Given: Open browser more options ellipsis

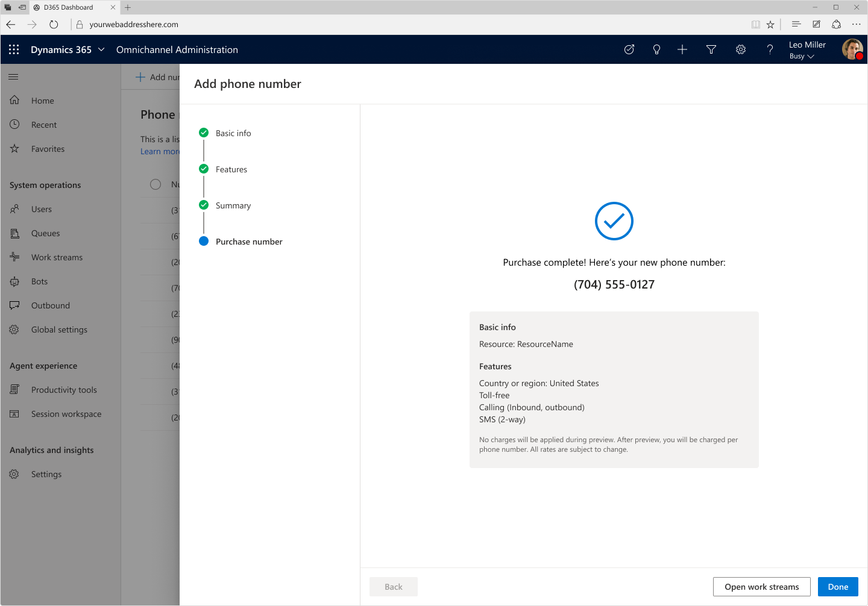Looking at the screenshot, I should coord(856,24).
